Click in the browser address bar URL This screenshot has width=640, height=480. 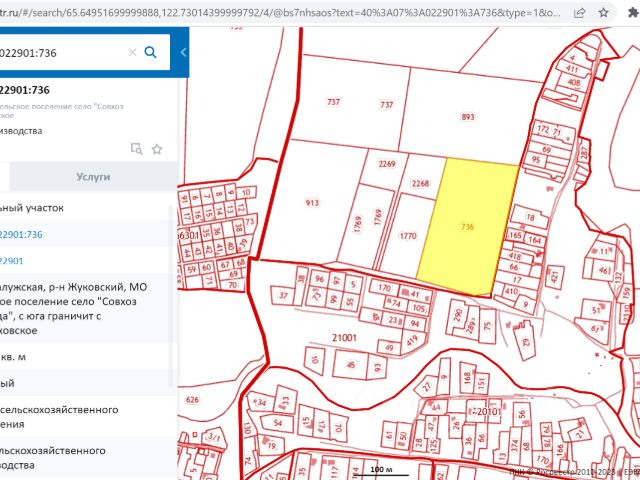280,14
